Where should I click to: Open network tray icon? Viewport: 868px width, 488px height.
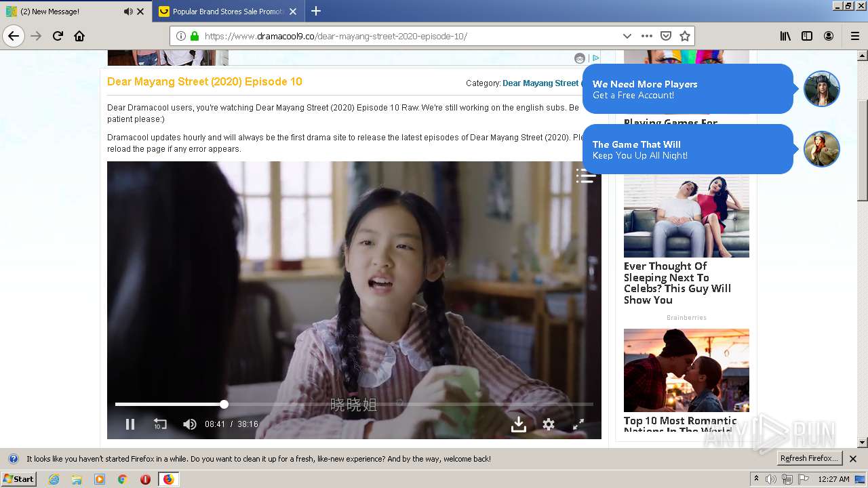(x=787, y=479)
